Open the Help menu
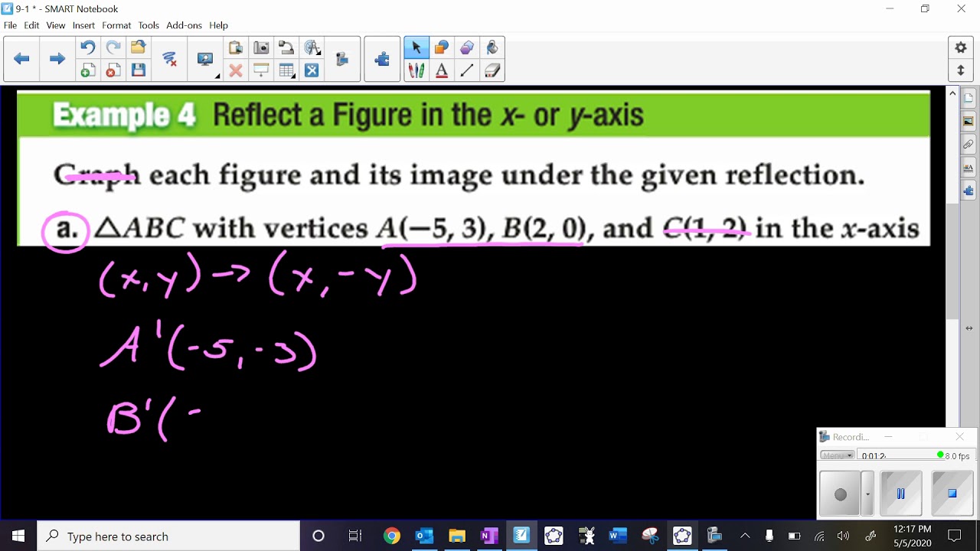Image resolution: width=980 pixels, height=551 pixels. 218,25
